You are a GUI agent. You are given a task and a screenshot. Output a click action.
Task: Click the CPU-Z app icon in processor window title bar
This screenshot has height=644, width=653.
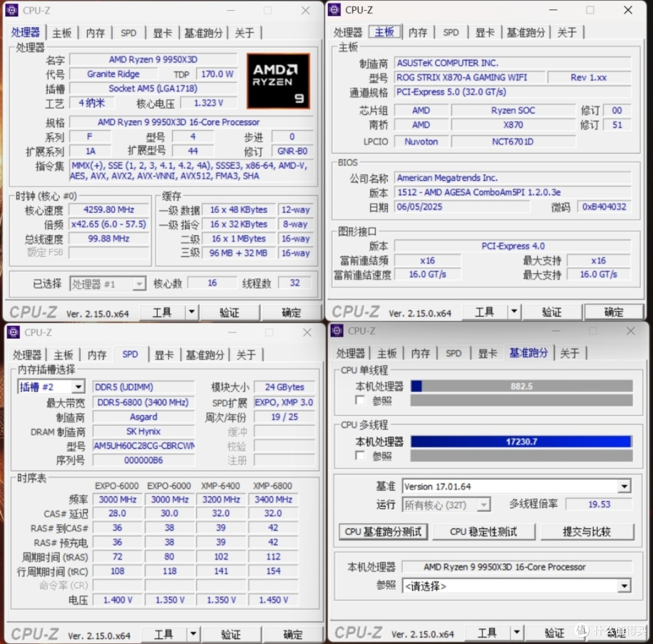click(x=12, y=10)
